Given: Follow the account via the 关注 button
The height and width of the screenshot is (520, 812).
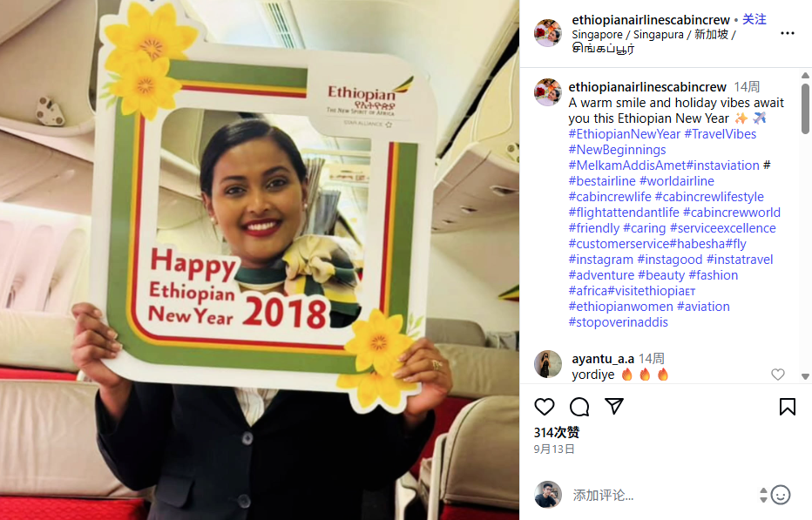Looking at the screenshot, I should (754, 20).
